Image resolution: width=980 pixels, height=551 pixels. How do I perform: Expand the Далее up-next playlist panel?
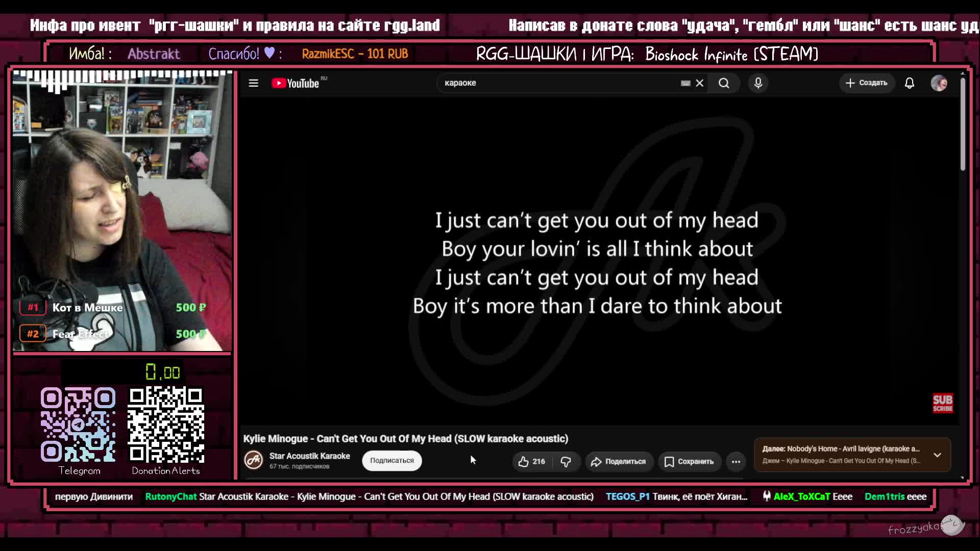point(937,455)
